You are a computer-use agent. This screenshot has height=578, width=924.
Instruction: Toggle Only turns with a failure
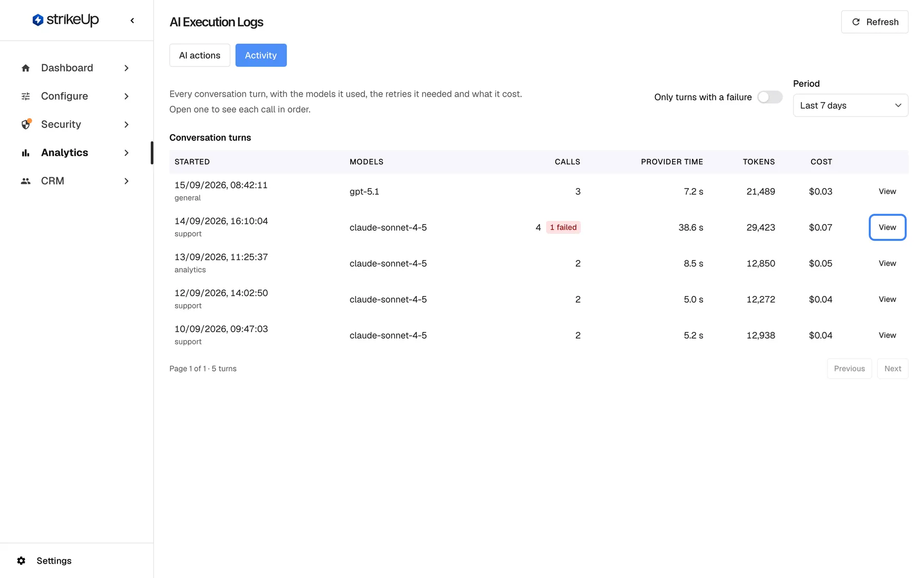click(769, 97)
